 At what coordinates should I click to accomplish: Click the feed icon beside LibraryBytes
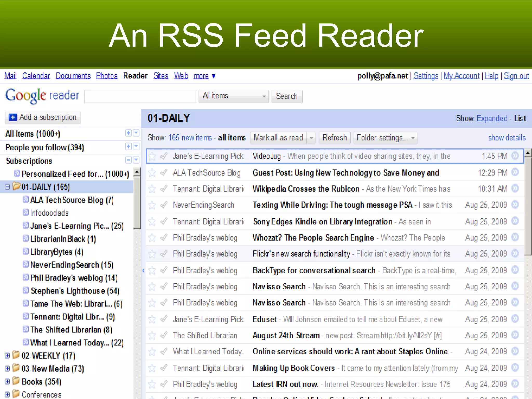[25, 251]
